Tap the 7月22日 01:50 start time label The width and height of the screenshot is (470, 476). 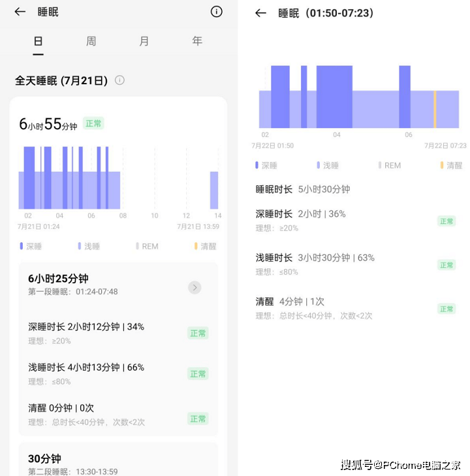pos(272,146)
